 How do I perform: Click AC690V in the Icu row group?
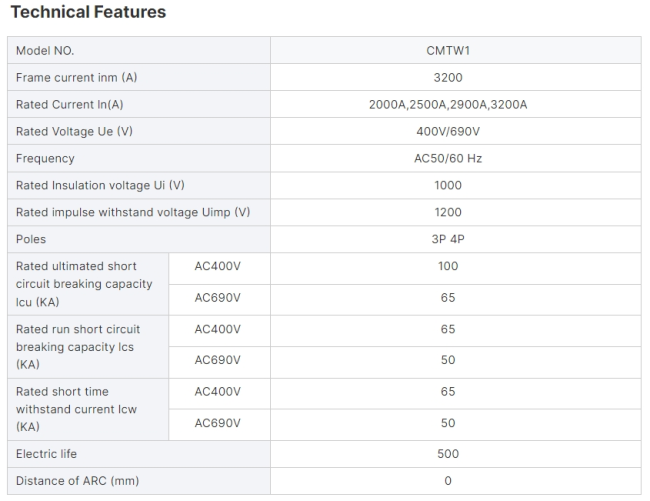tap(217, 298)
